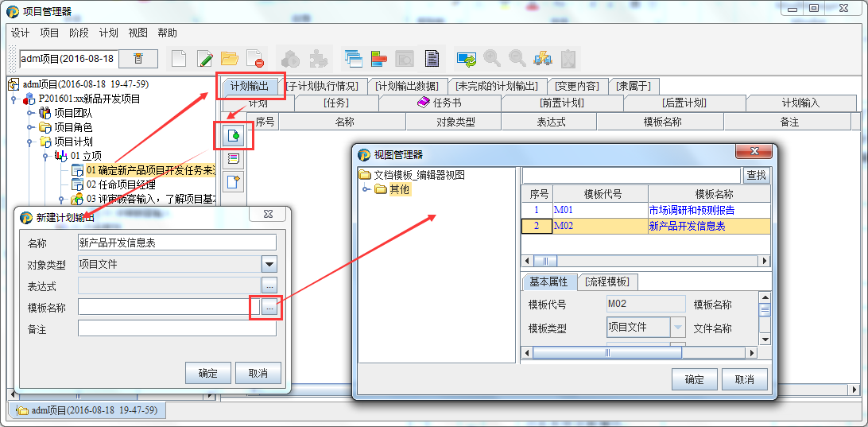Screen dimensions: 868x427
Task: Click the button next to the project name field
Action: 138,59
